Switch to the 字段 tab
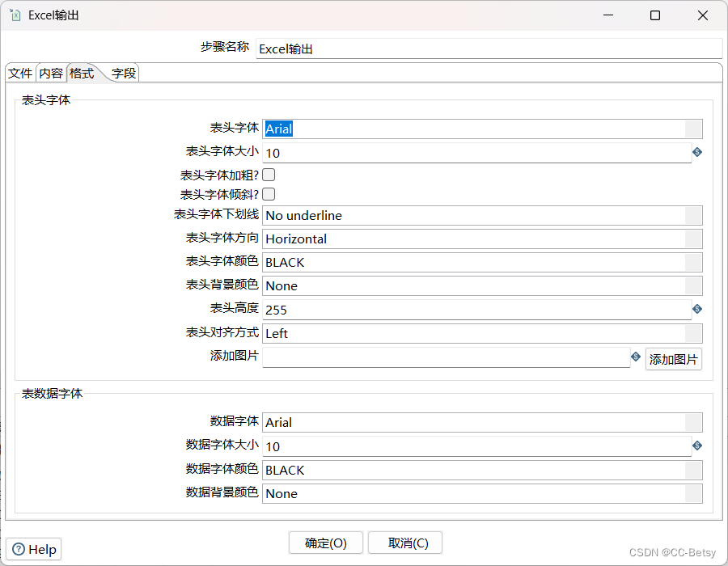This screenshot has height=566, width=728. coord(123,73)
